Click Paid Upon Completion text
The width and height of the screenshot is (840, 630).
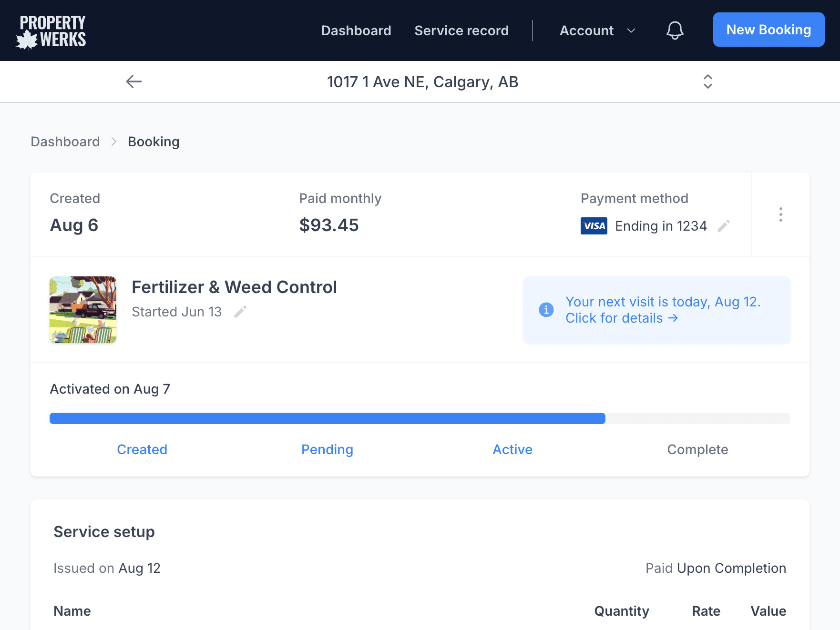[716, 568]
